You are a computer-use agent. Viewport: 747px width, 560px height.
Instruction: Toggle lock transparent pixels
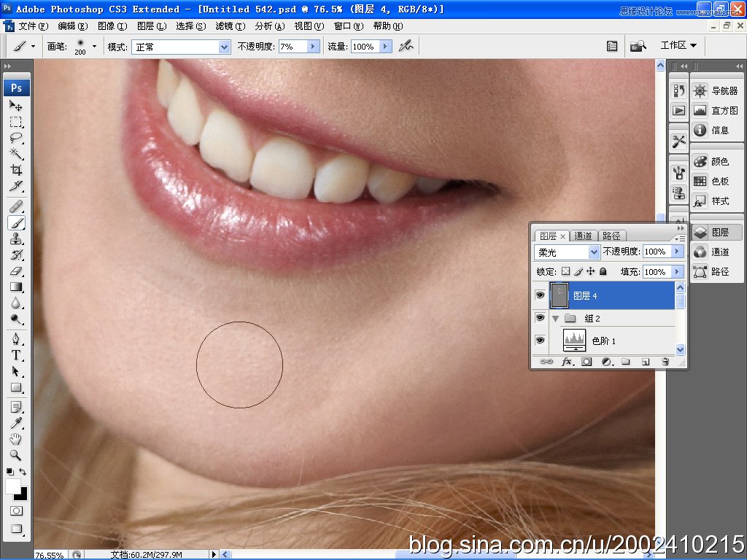(565, 271)
